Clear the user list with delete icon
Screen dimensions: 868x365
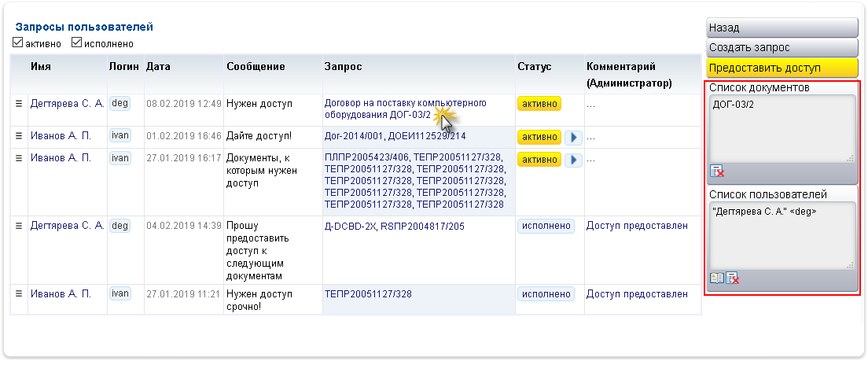733,278
